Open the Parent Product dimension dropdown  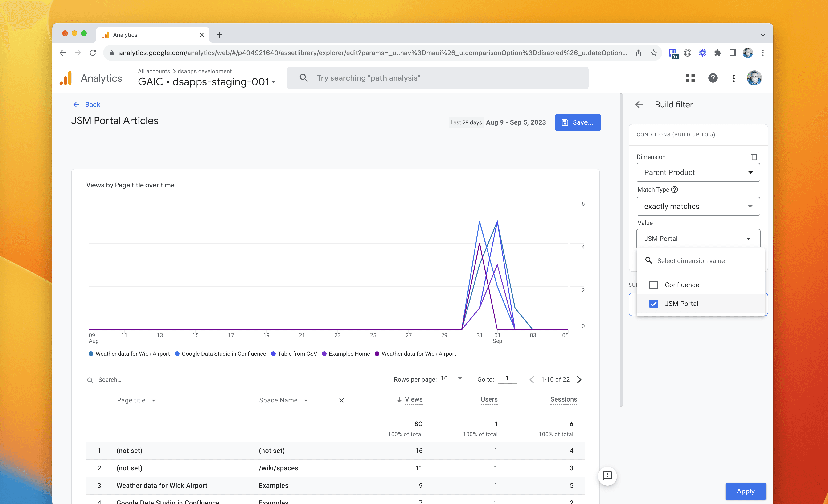698,172
